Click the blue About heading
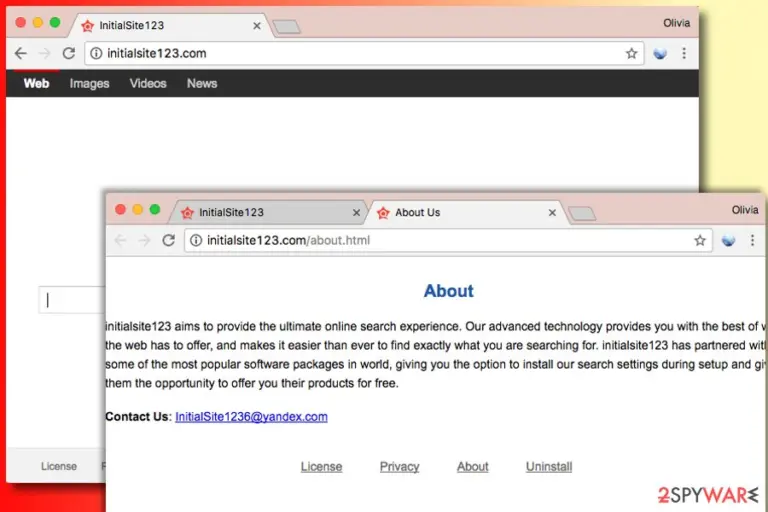This screenshot has width=768, height=512. pyautogui.click(x=449, y=291)
